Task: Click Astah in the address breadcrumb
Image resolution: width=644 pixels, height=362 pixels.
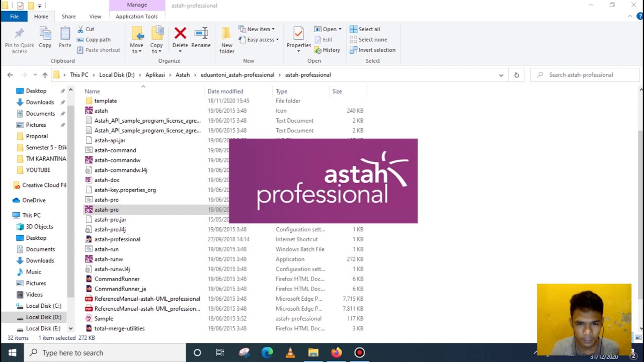Action: point(183,75)
